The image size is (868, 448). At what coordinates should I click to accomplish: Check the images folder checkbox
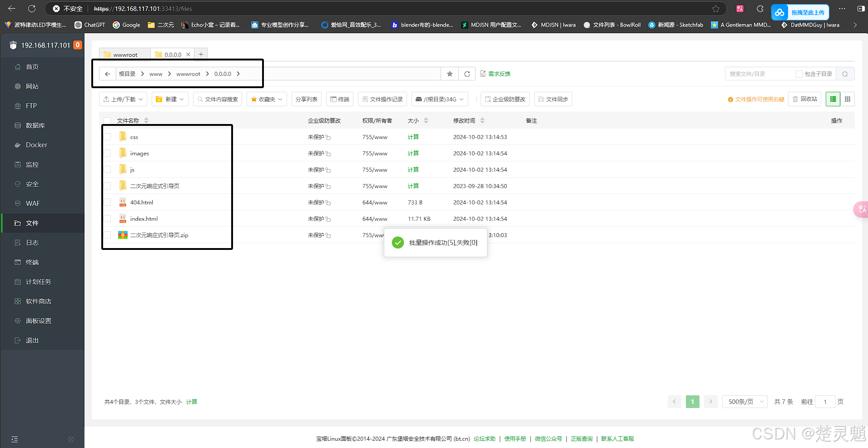(107, 153)
